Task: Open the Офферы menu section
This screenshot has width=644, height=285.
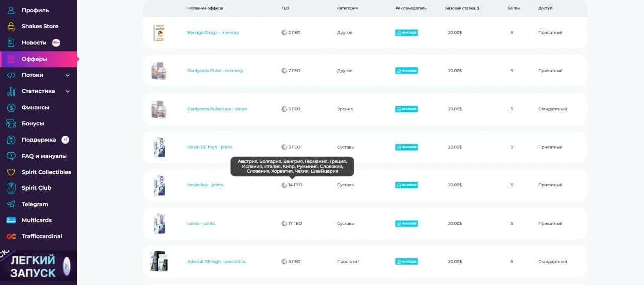Action: click(x=34, y=59)
